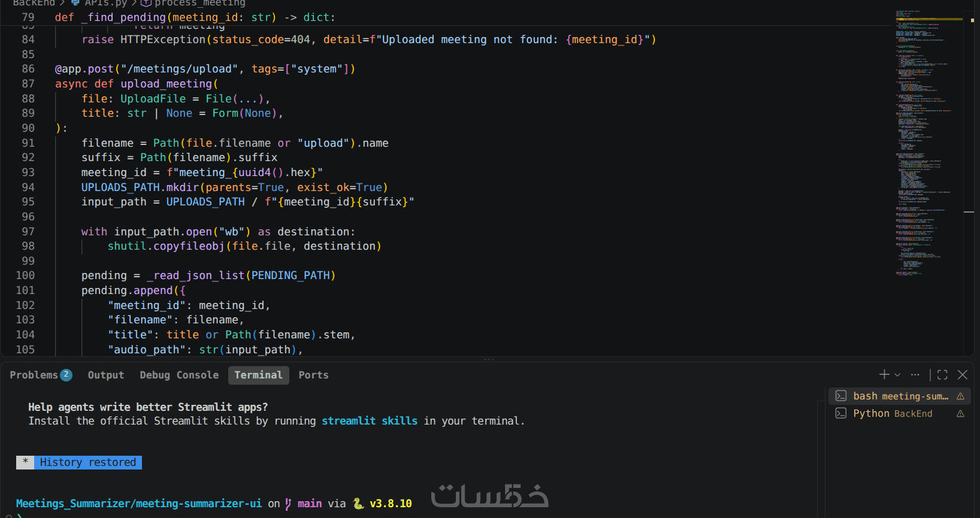Select the Python BackEnd terminal

(x=900, y=413)
